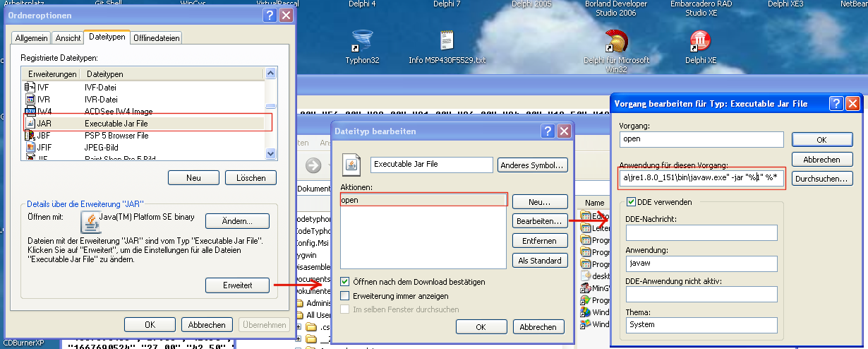868x349 pixels.
Task: Open advanced settings with Erweitert button
Action: (x=237, y=285)
